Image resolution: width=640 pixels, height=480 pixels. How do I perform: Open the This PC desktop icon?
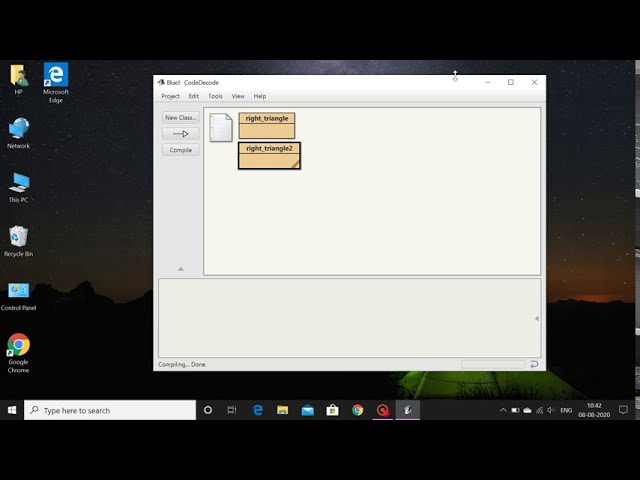point(18,188)
